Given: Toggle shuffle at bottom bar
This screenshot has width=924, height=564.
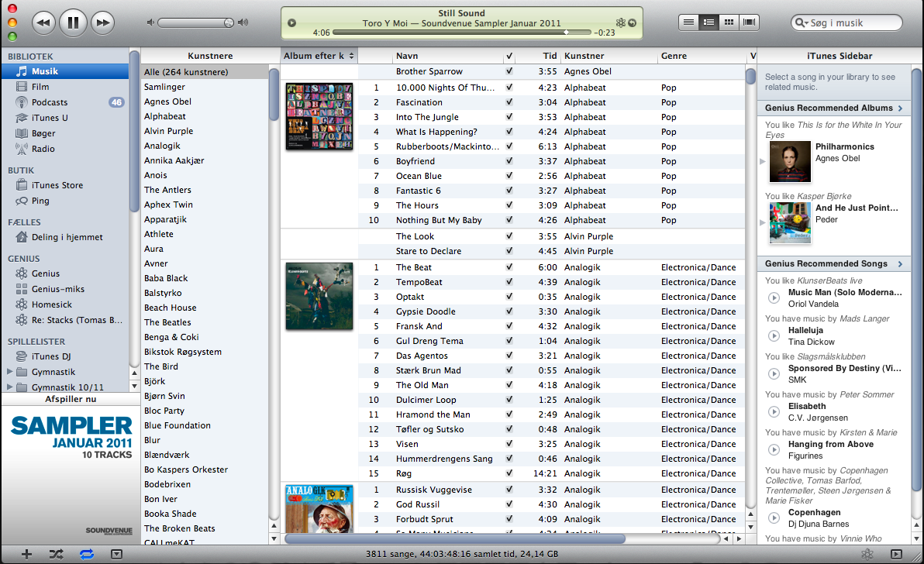Looking at the screenshot, I should [57, 554].
